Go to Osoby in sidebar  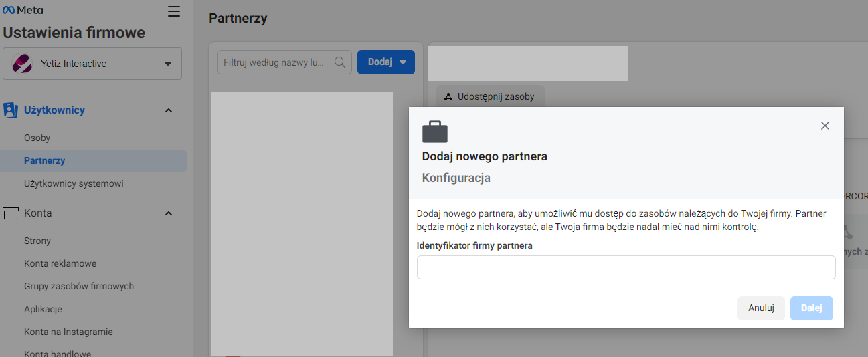pyautogui.click(x=37, y=138)
